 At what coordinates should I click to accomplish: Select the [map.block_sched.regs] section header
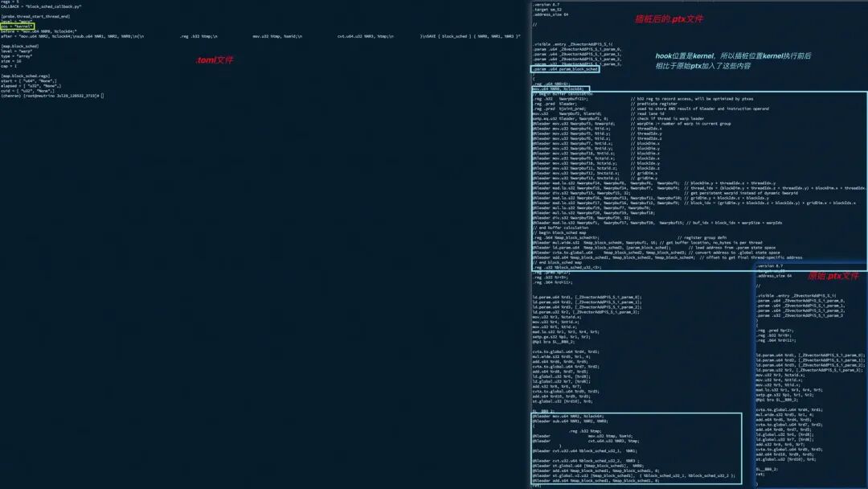[x=26, y=76]
